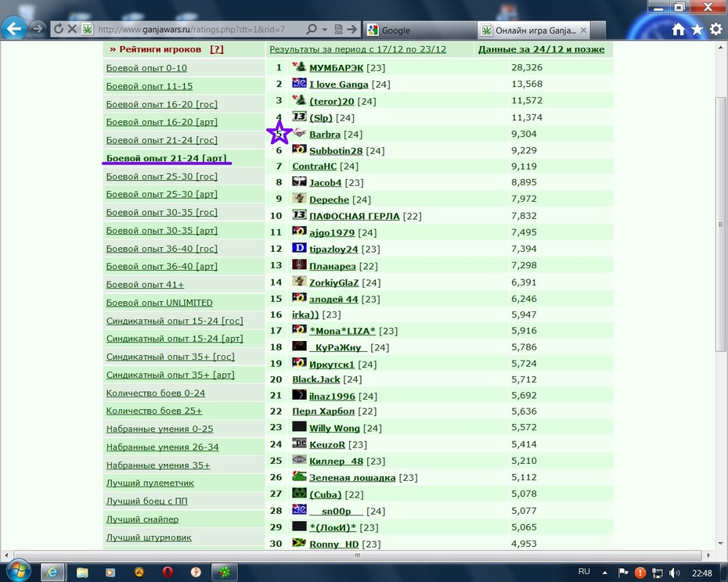Open Windows Explorer folder taskbar icon

click(81, 573)
